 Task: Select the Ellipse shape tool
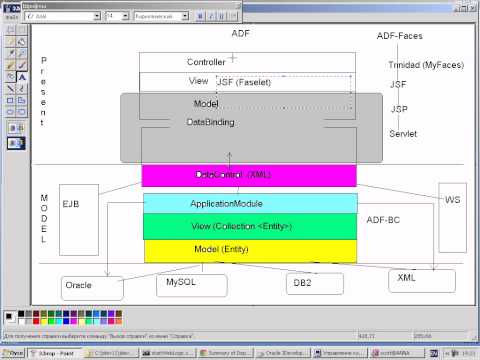tap(10, 112)
